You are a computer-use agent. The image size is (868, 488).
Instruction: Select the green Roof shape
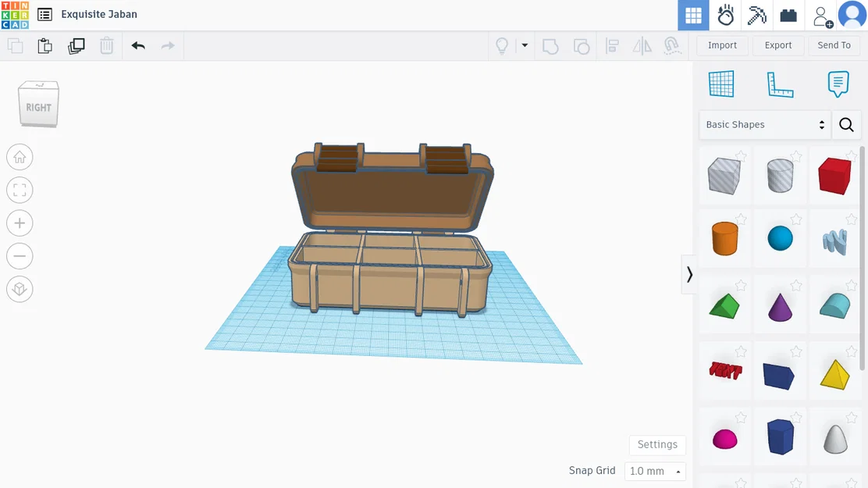724,306
